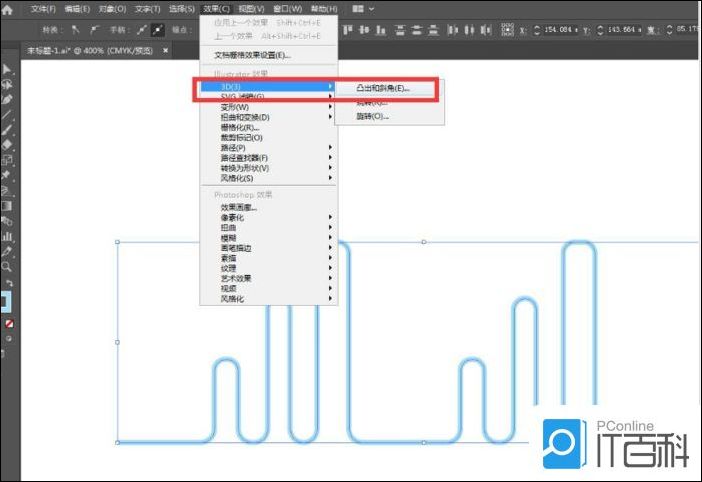
Task: Select the Paintbrush tool
Action: pyautogui.click(x=7, y=130)
